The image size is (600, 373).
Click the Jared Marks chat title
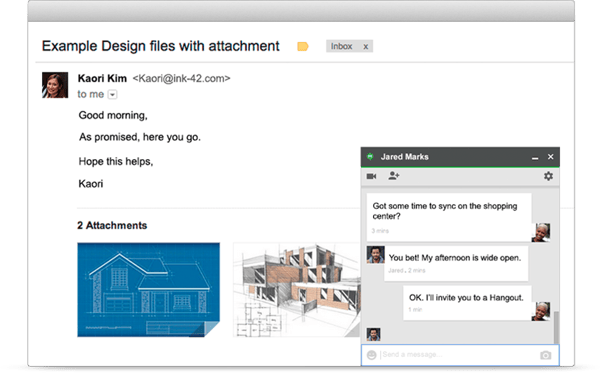(x=404, y=157)
